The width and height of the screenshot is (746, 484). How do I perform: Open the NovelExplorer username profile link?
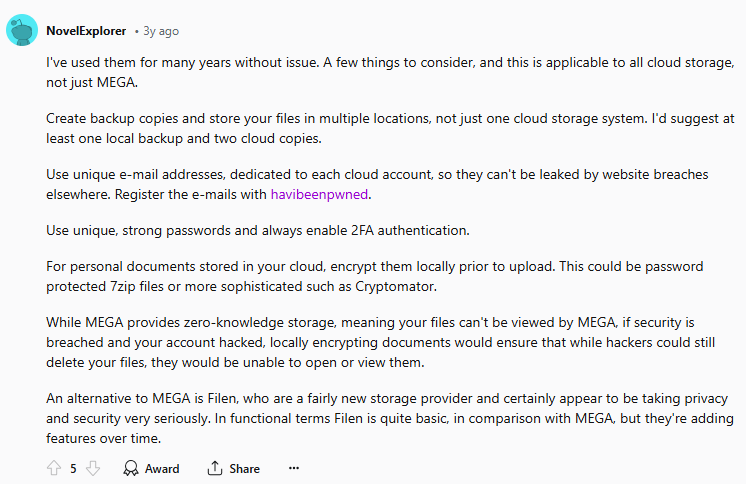click(86, 31)
